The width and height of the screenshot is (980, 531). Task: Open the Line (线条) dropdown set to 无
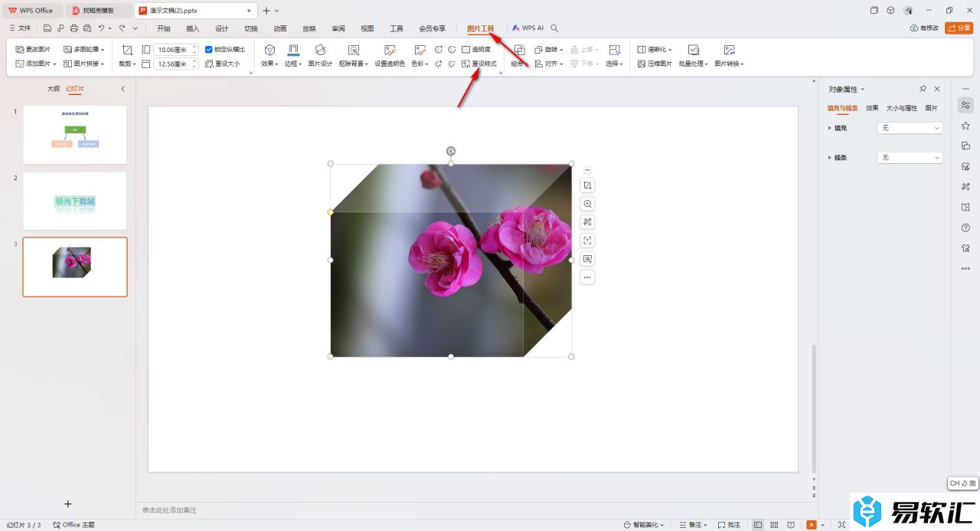[910, 158]
